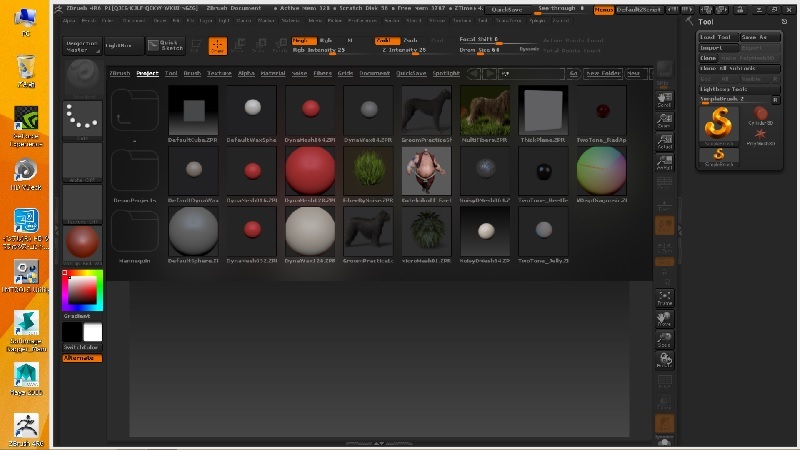Click the Actual size icon

(x=664, y=141)
